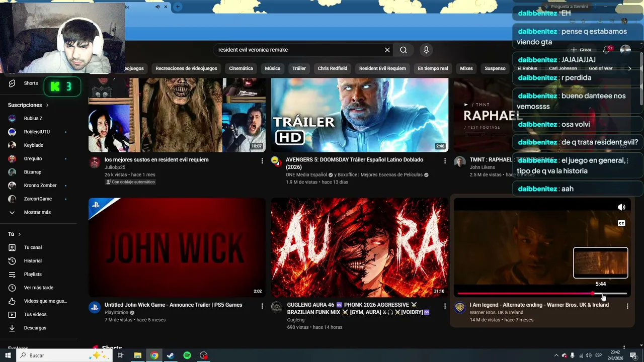Screen dimensions: 644x362
Task: Open the Warner Bros. channel avatar
Action: (x=460, y=307)
